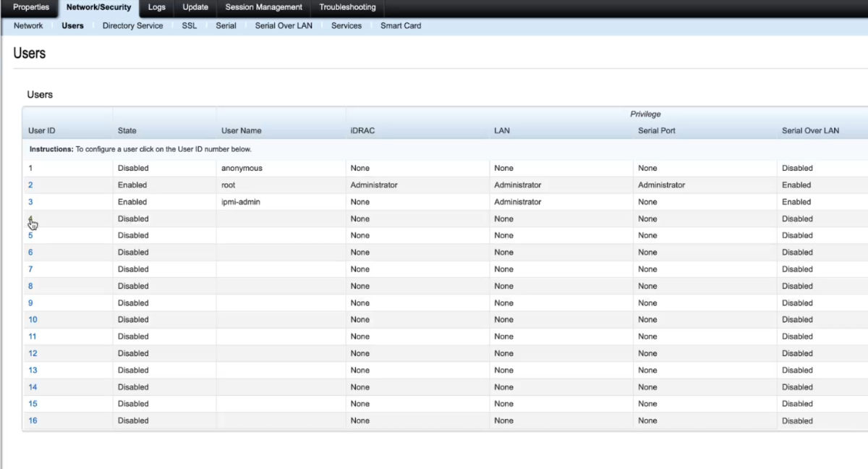This screenshot has height=469, width=868.
Task: Go to Session Management tab
Action: (x=263, y=7)
